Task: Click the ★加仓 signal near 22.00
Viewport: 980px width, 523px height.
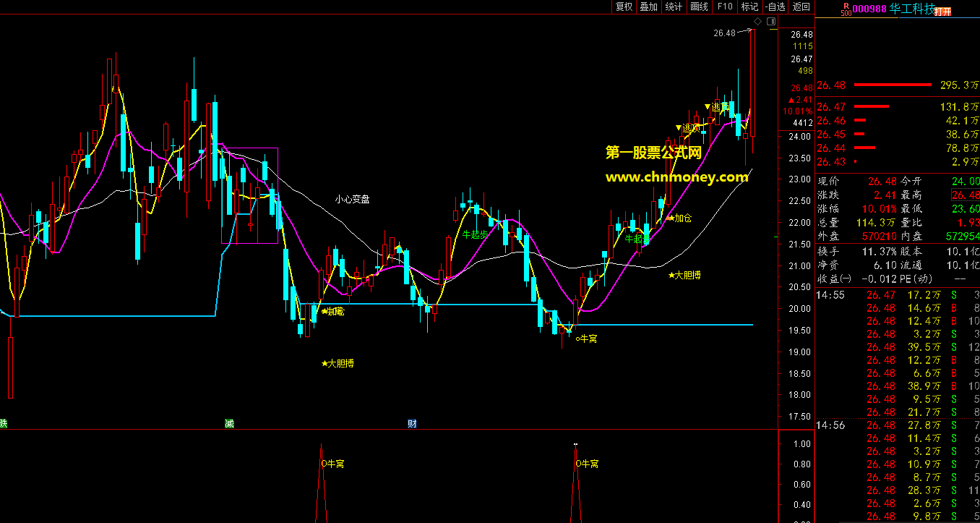Action: point(680,218)
